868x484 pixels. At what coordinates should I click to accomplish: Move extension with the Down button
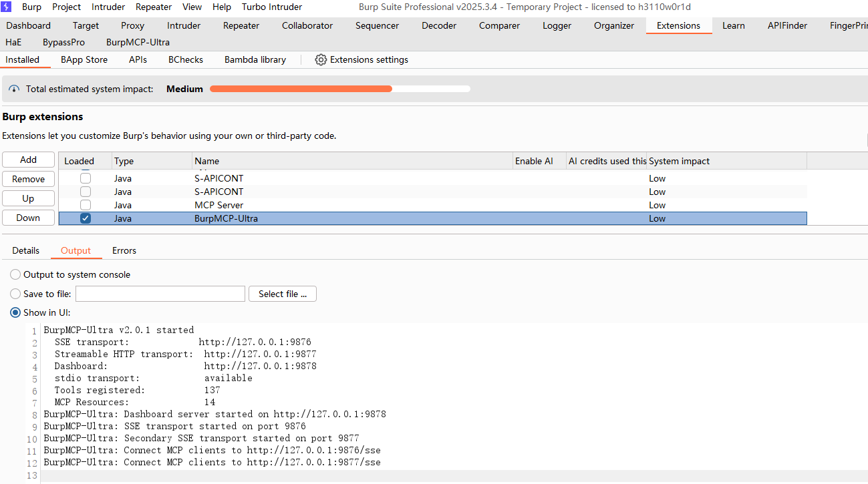tap(28, 218)
